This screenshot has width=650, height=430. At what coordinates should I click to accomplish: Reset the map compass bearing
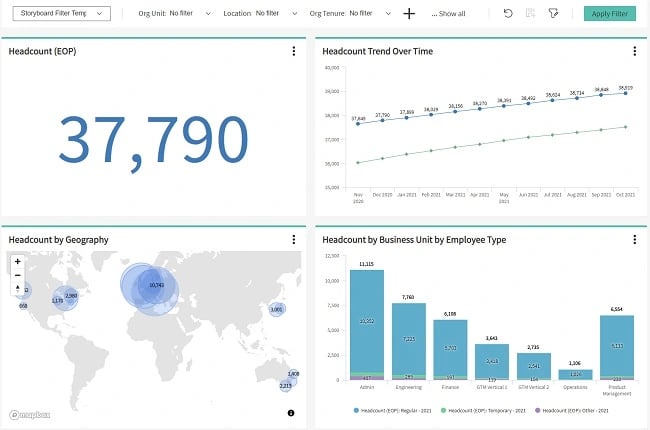tap(17, 288)
